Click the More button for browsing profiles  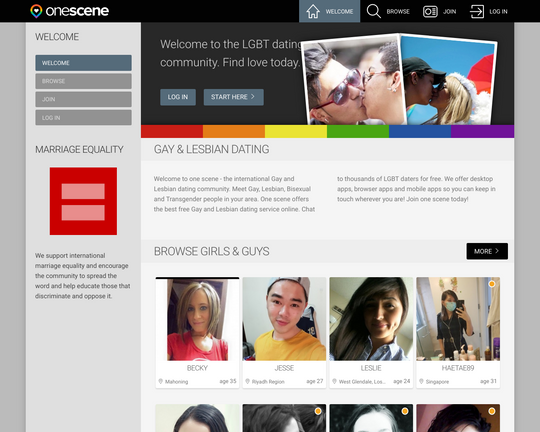coord(487,251)
